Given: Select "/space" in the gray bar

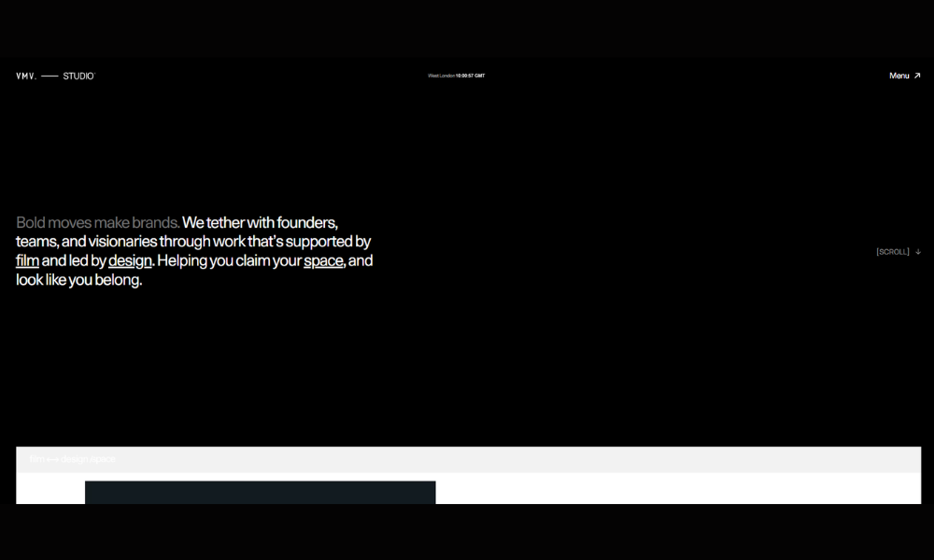Looking at the screenshot, I should click(102, 459).
